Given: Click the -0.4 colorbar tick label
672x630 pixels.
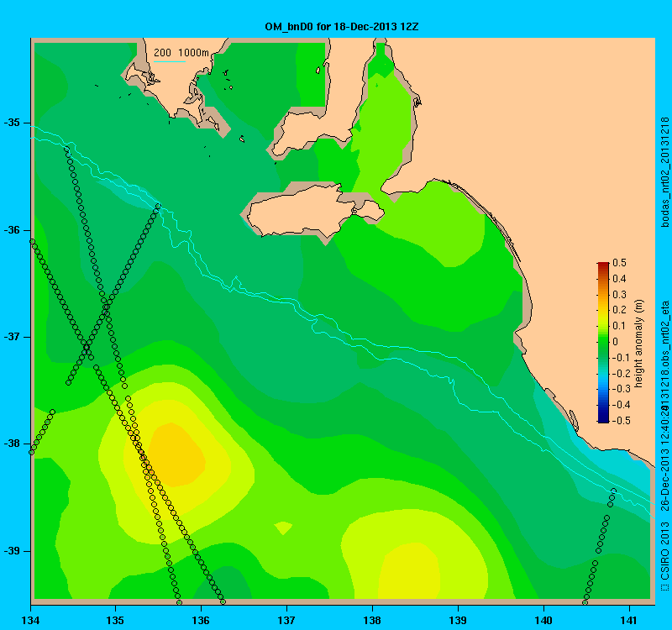Looking at the screenshot, I should tap(620, 405).
